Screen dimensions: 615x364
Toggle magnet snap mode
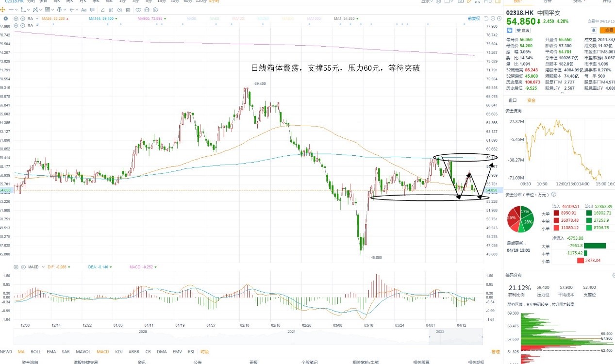[x=111, y=10]
